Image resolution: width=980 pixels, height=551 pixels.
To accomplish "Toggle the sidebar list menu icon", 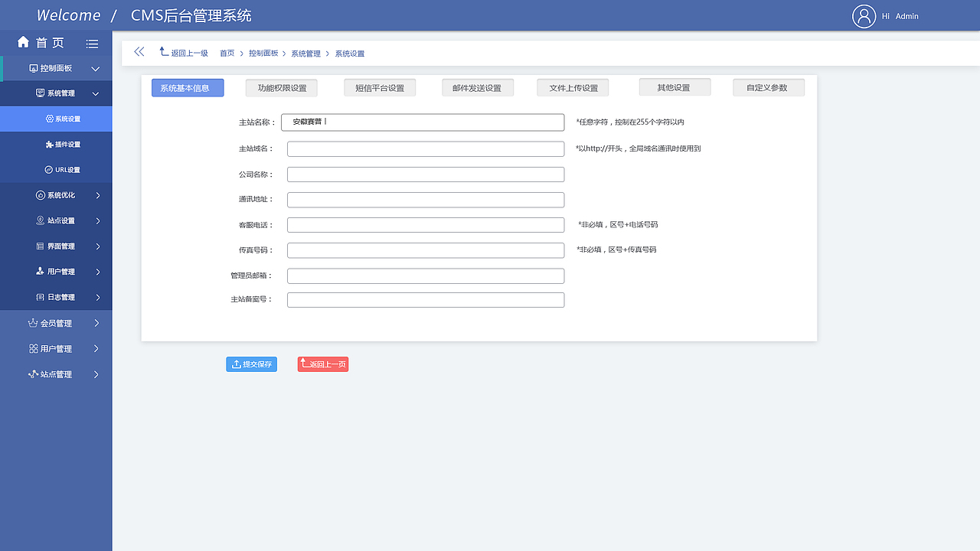I will (92, 44).
